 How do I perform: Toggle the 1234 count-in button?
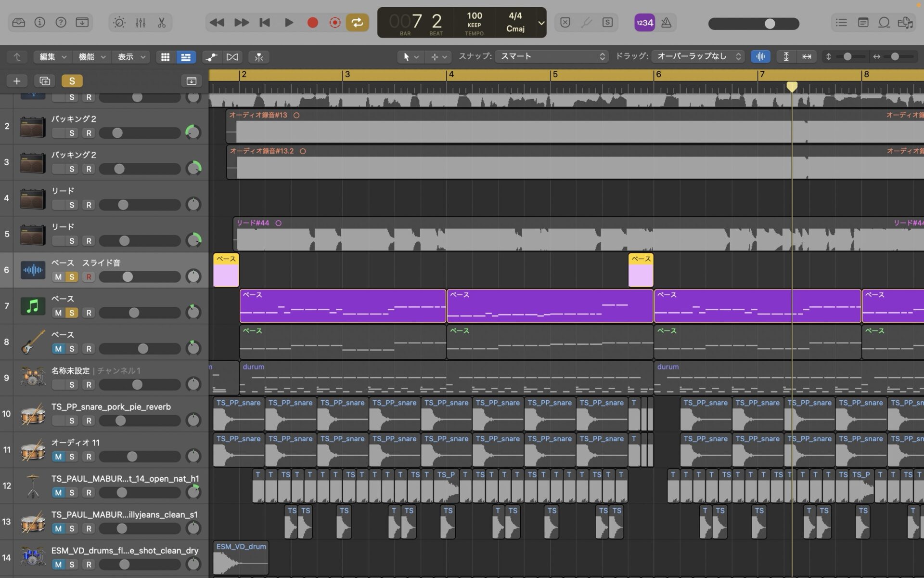point(644,23)
